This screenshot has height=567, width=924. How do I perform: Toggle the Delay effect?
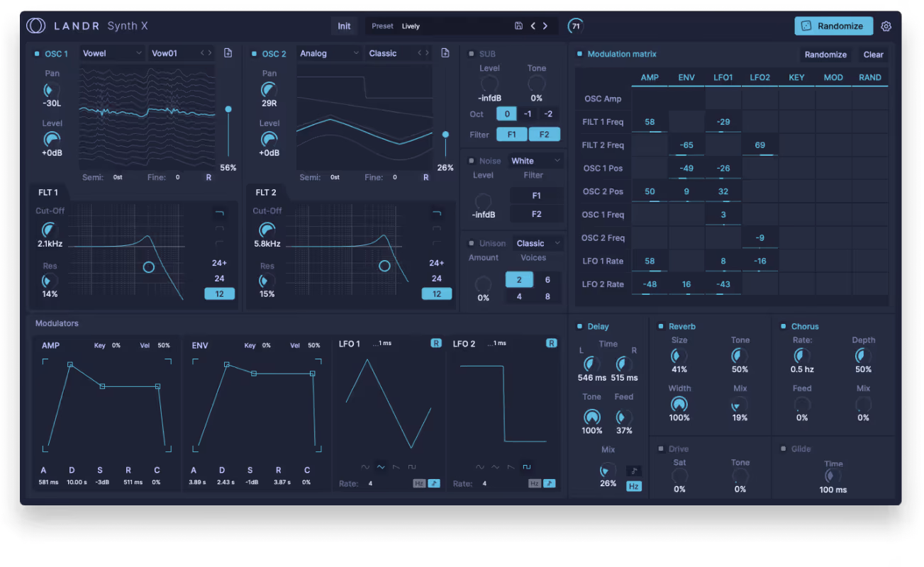coord(579,327)
